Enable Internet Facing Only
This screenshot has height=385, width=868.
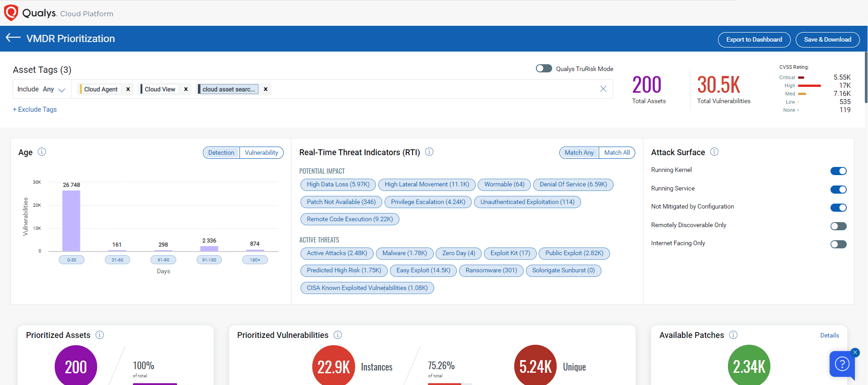click(x=839, y=244)
